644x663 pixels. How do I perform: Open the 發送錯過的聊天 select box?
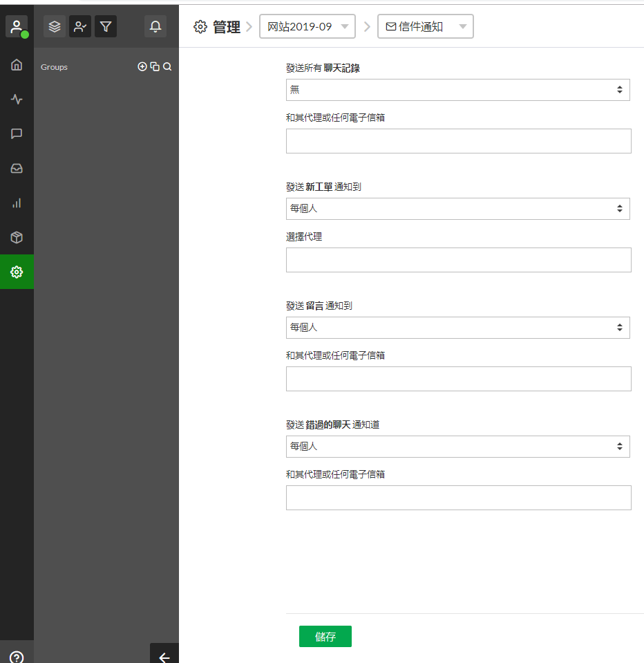click(x=457, y=447)
